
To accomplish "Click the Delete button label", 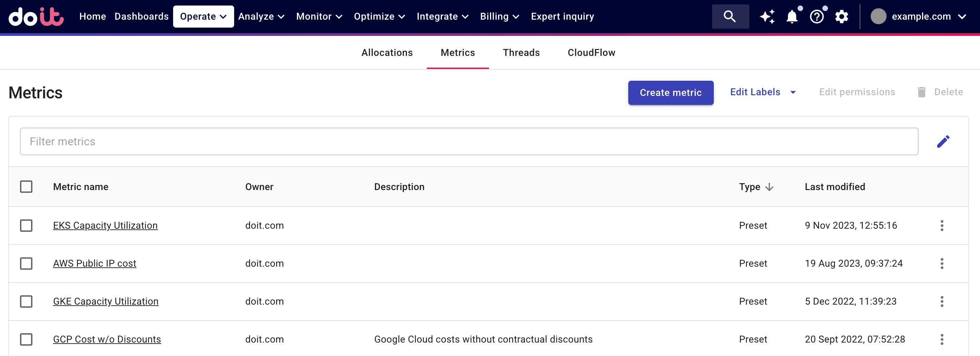I will click(948, 92).
